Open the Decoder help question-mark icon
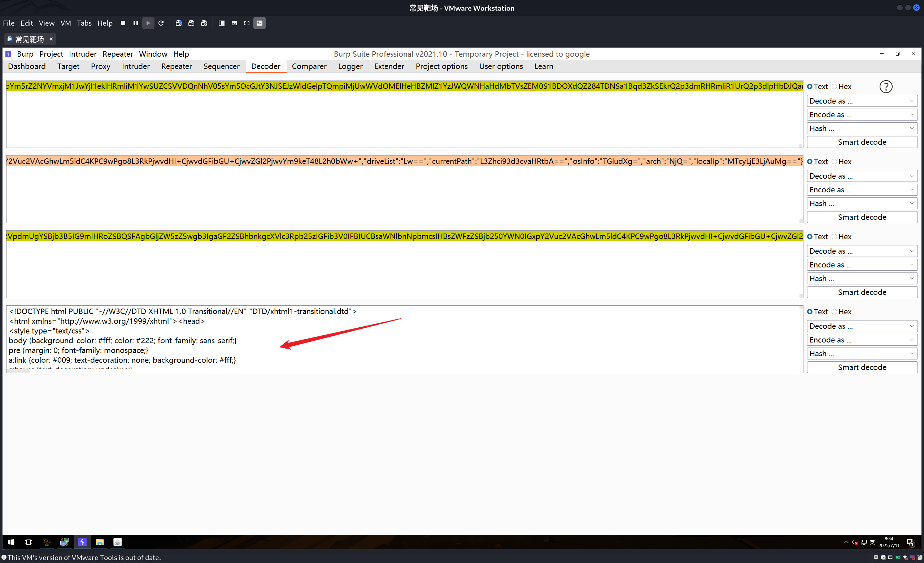The image size is (924, 563). click(886, 87)
